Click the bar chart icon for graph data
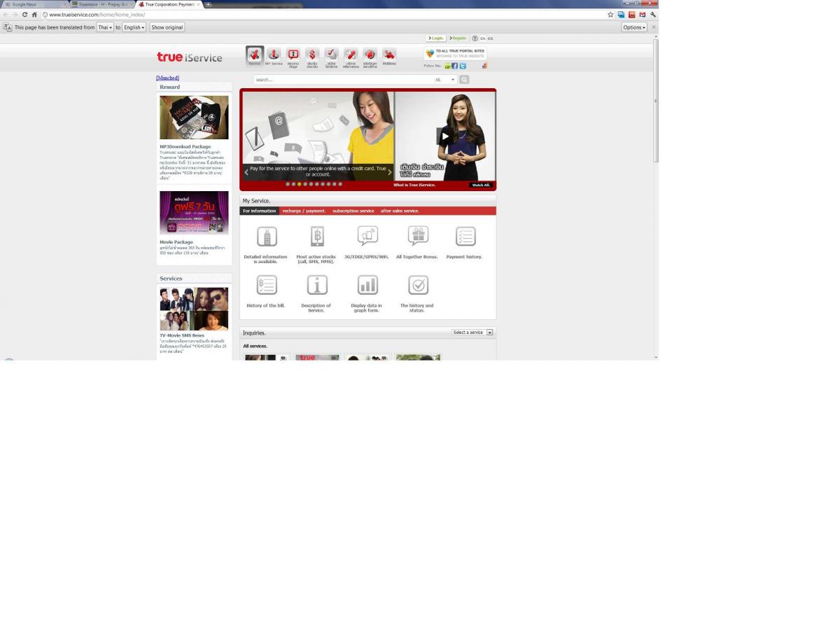Screen dimensions: 840x630 [x=367, y=285]
